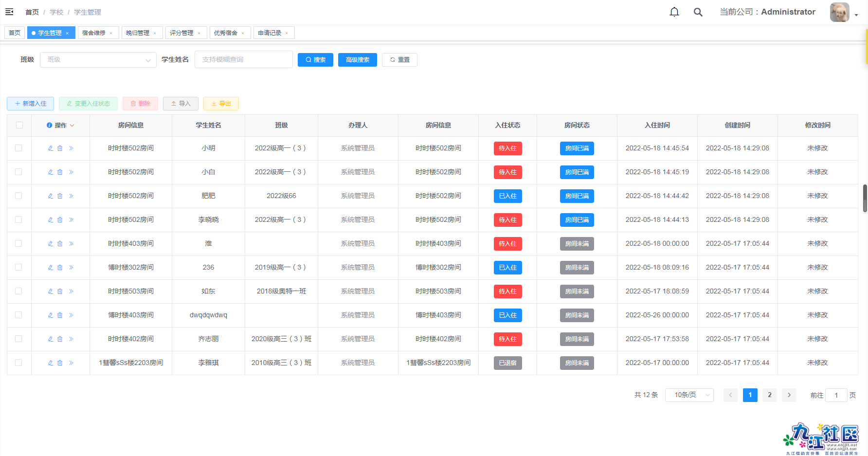Check the checkbox for 李晓晓 row

click(18, 220)
